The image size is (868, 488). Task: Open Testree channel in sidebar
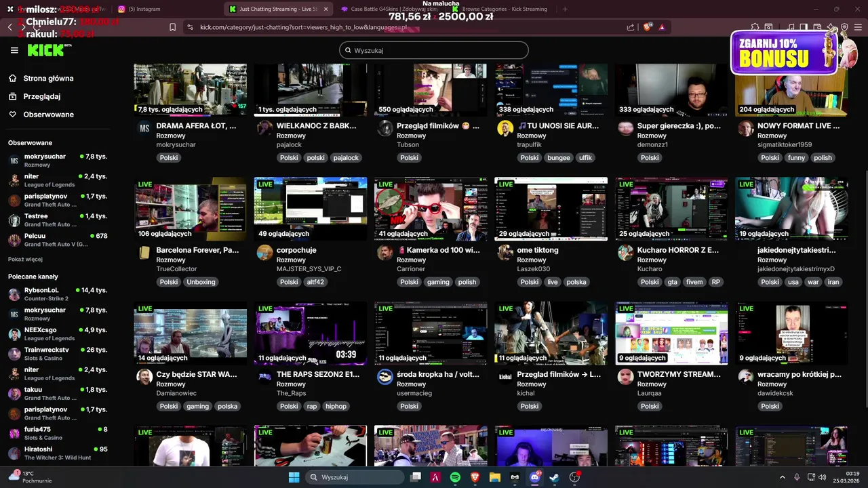click(58, 220)
